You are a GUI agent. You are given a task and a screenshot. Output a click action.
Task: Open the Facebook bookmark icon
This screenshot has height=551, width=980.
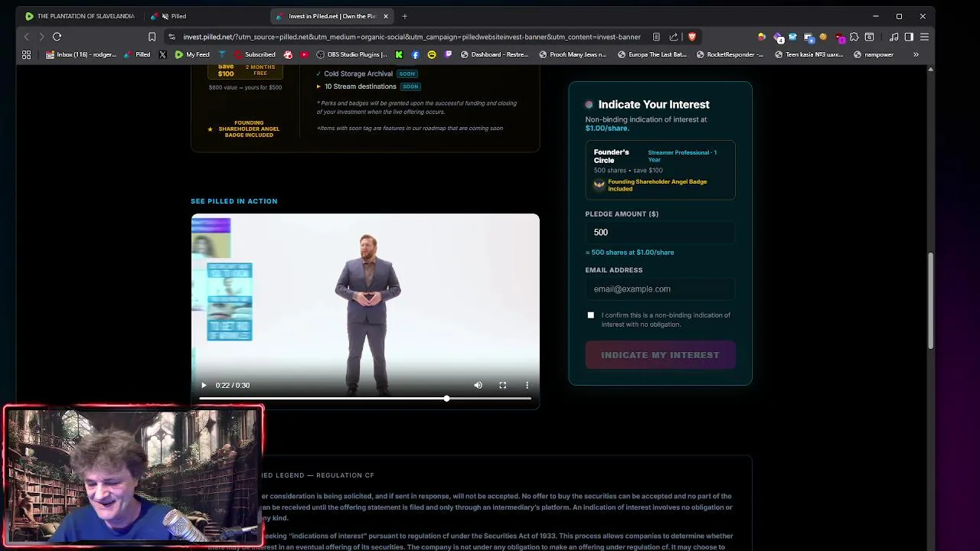tap(415, 54)
